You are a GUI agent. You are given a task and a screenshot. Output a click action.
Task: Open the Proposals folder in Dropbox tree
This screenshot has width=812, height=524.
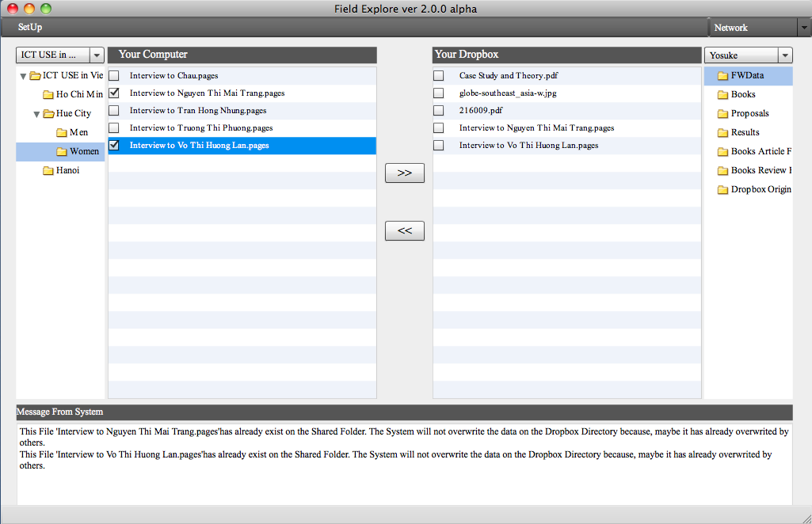(749, 114)
